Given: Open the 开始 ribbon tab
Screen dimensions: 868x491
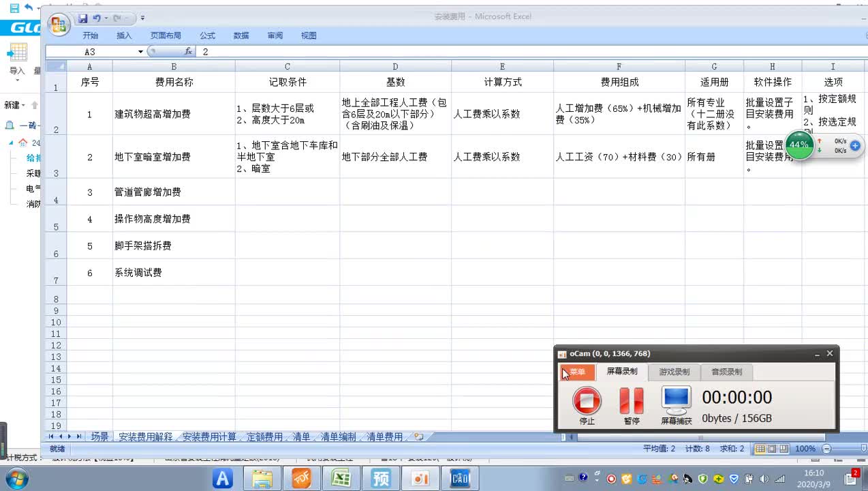Looking at the screenshot, I should tap(90, 35).
